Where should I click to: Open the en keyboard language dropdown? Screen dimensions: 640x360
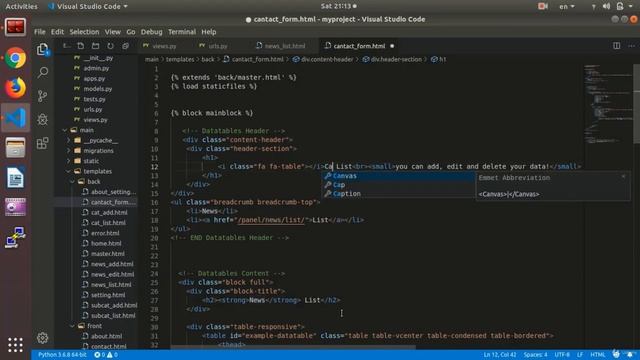(x=567, y=7)
